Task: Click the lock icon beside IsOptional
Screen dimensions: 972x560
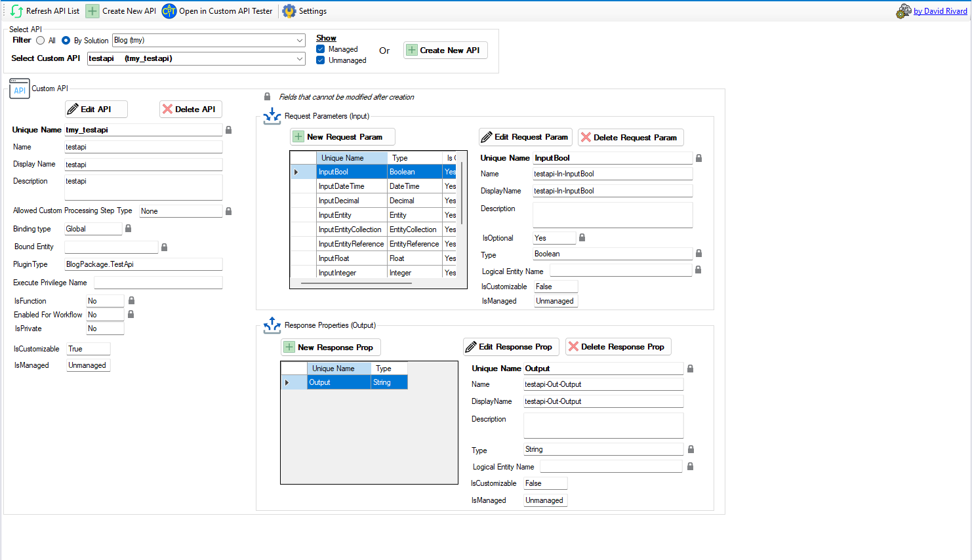Action: 582,237
